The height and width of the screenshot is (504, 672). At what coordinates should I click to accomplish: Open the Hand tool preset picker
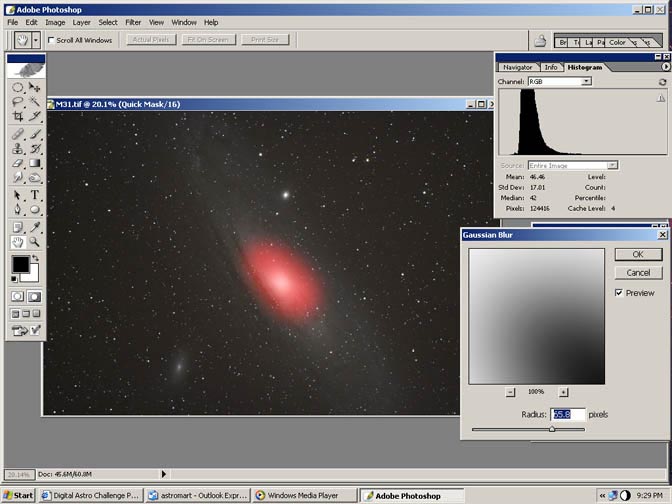pos(36,40)
